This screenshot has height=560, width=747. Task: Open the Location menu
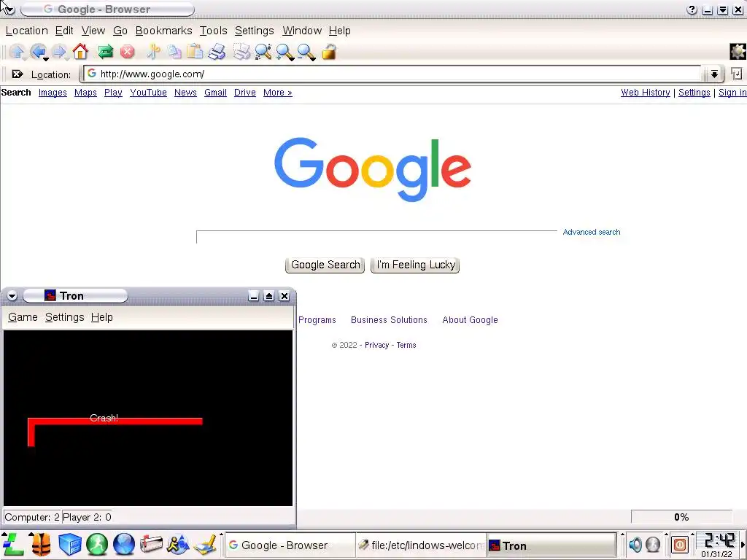point(27,31)
